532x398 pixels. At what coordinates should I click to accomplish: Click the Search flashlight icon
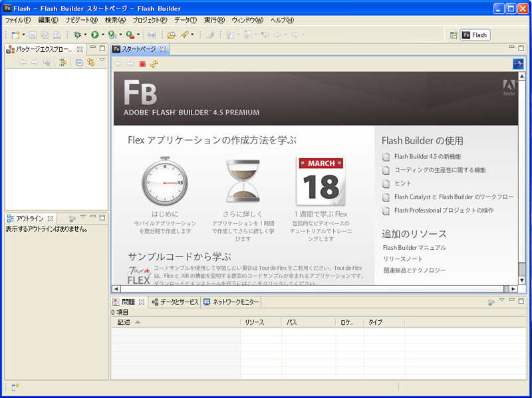pyautogui.click(x=184, y=35)
